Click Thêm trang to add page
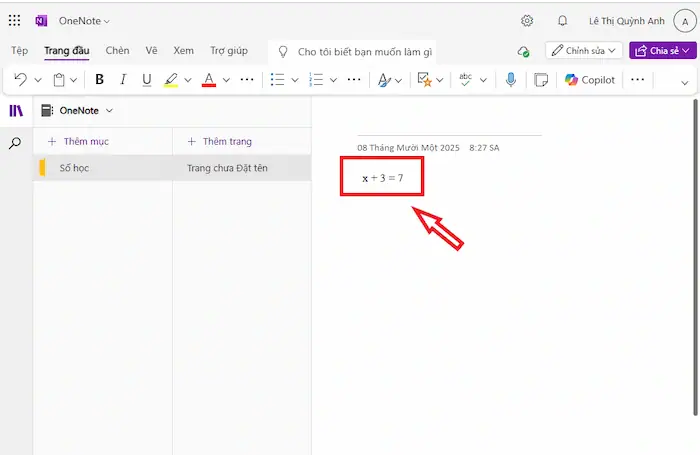The image size is (700, 455). click(220, 142)
